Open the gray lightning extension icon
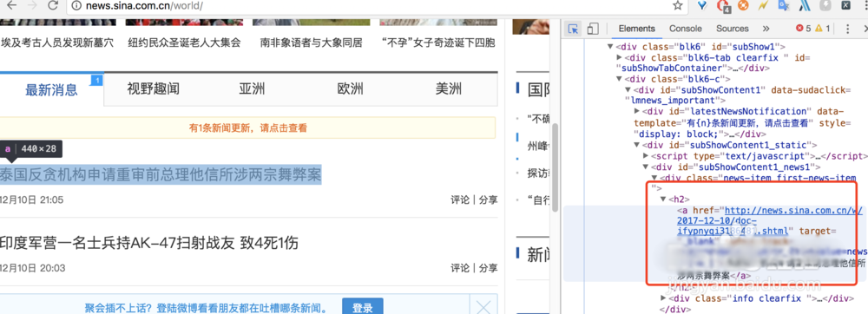The image size is (868, 314). 825,5
